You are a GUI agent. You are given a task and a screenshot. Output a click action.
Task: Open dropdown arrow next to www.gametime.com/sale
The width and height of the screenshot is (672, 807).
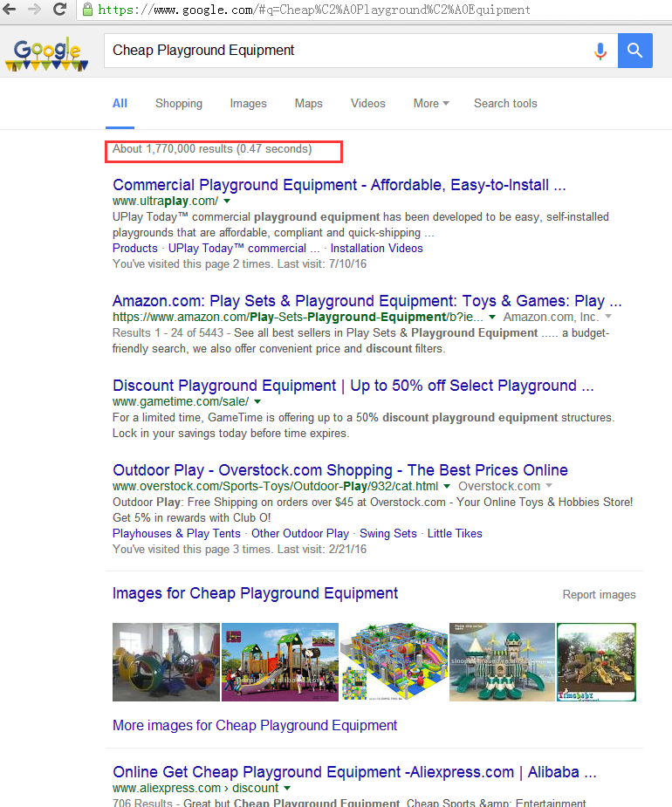(x=257, y=402)
